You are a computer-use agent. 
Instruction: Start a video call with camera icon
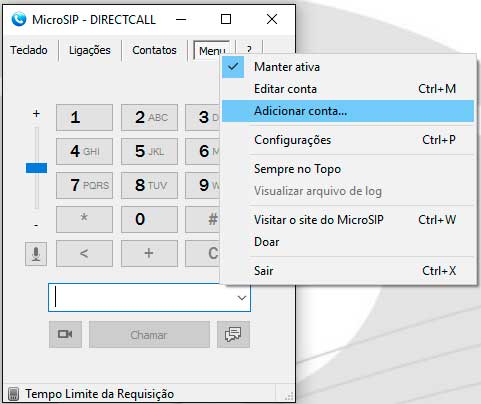65,334
